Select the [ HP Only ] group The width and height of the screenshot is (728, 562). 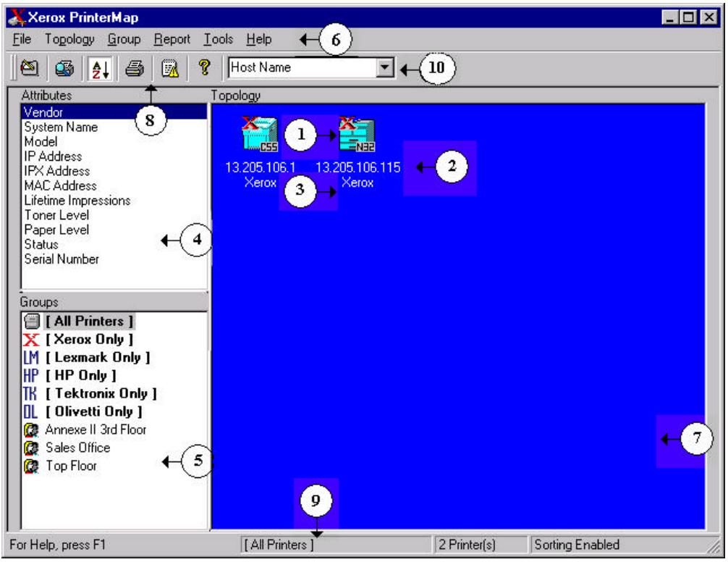point(81,375)
